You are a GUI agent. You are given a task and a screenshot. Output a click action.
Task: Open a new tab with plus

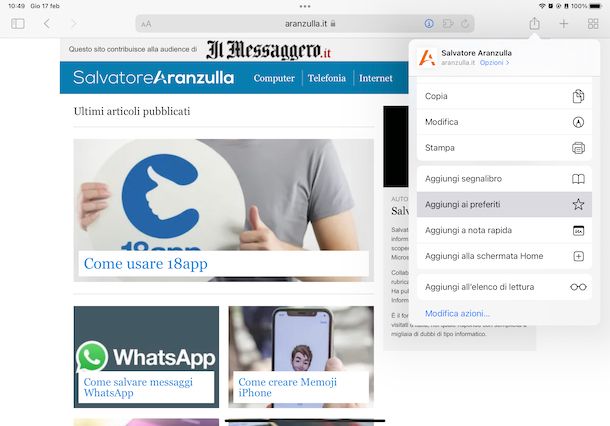563,24
